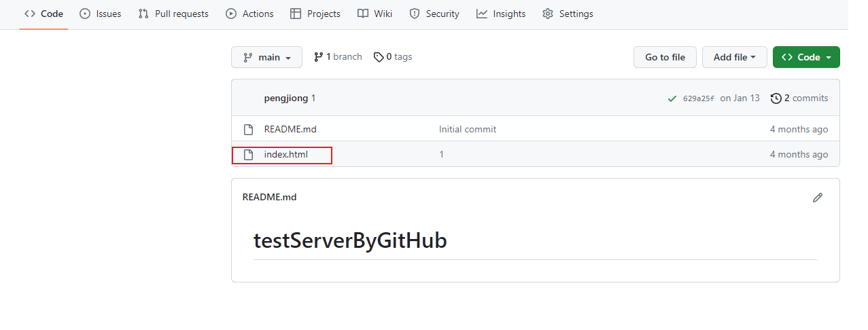Open latest commit message 1 beside pengjiong
The width and height of the screenshot is (868, 330).
(313, 98)
